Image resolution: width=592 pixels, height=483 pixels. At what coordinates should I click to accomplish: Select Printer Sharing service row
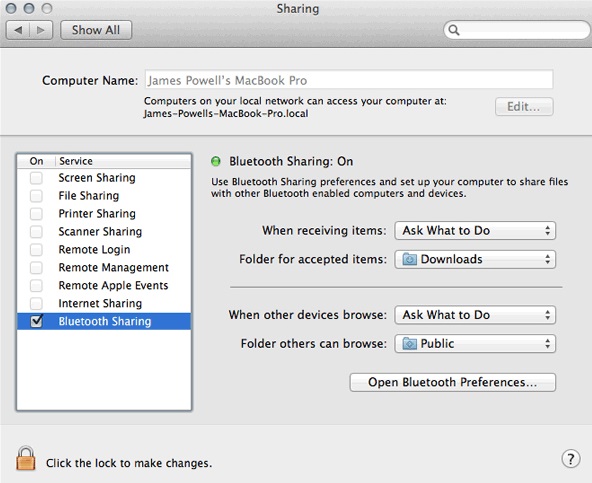click(x=104, y=214)
